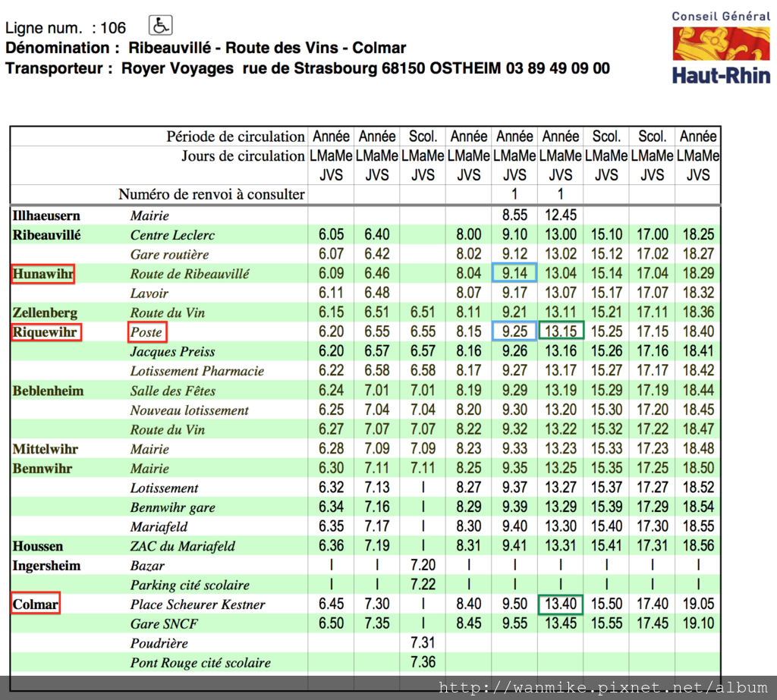Click the Bennwihr gare stop
The image size is (777, 700).
point(173,507)
